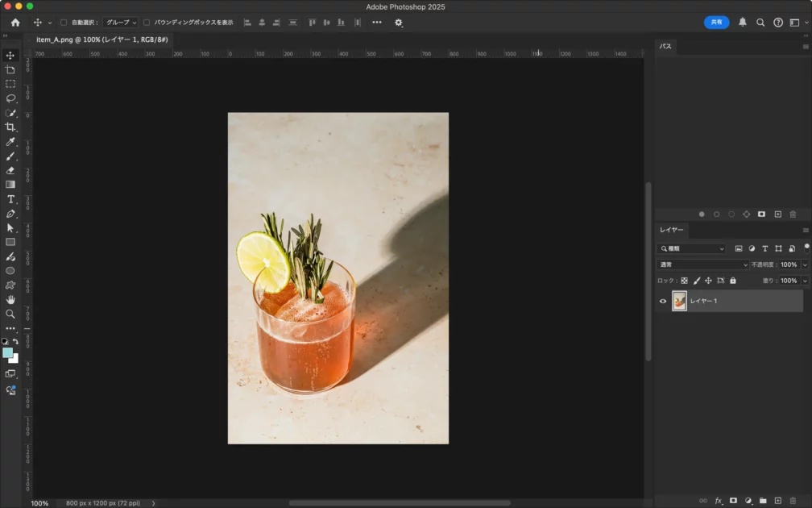This screenshot has width=812, height=508.
Task: Click the blue 共有 share button
Action: [716, 23]
